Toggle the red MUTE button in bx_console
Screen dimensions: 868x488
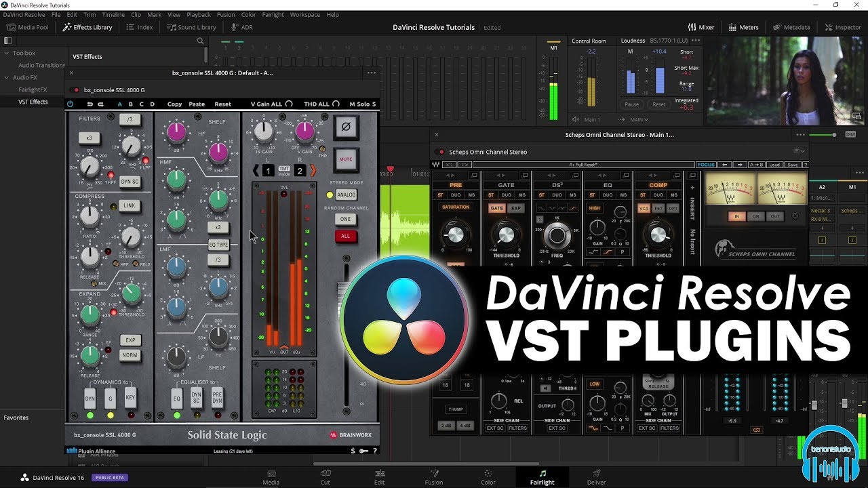tap(346, 160)
